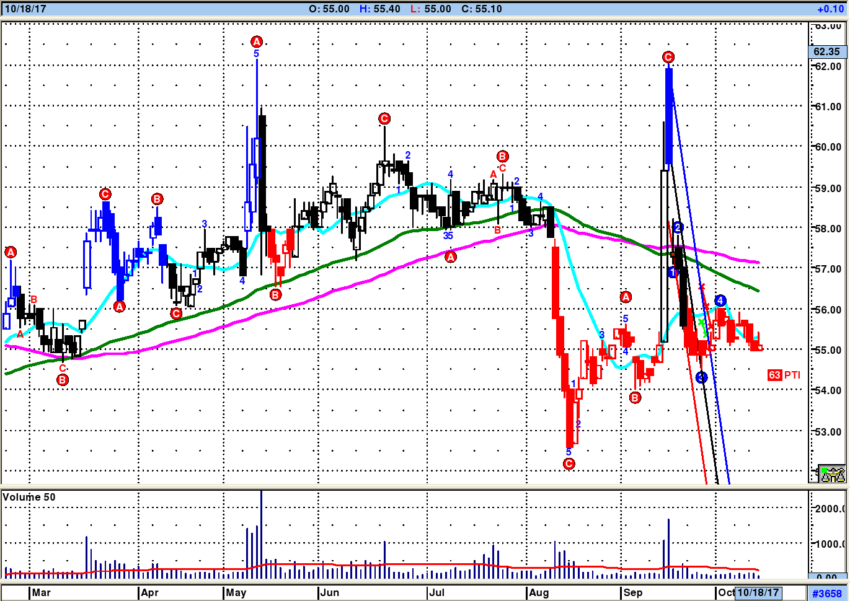The height and width of the screenshot is (601, 868).
Task: Click the close price C: 55.10 readout
Action: tap(482, 9)
